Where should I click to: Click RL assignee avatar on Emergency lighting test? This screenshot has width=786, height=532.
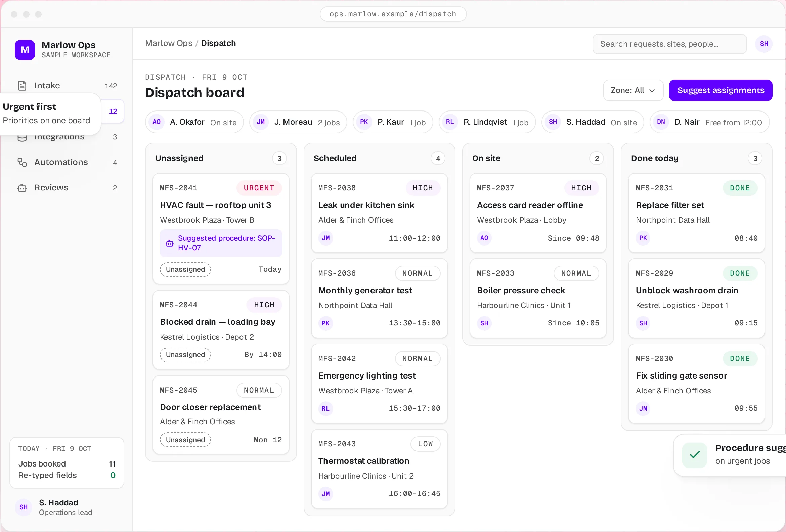coord(326,408)
